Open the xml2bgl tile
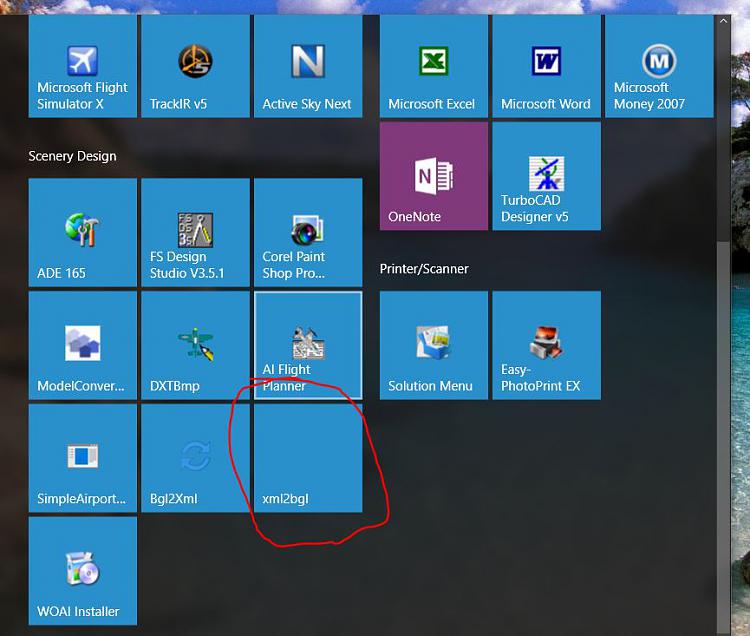This screenshot has width=750, height=636. coord(308,458)
